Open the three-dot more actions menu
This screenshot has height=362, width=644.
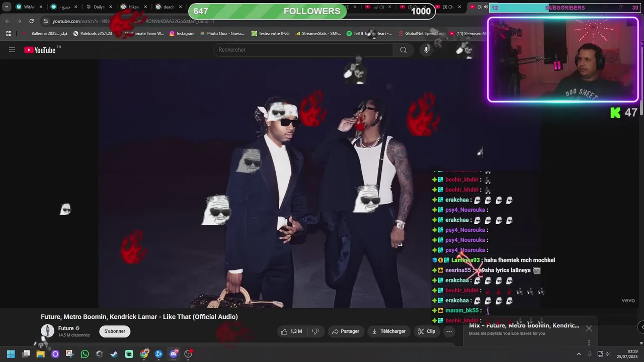(x=449, y=331)
